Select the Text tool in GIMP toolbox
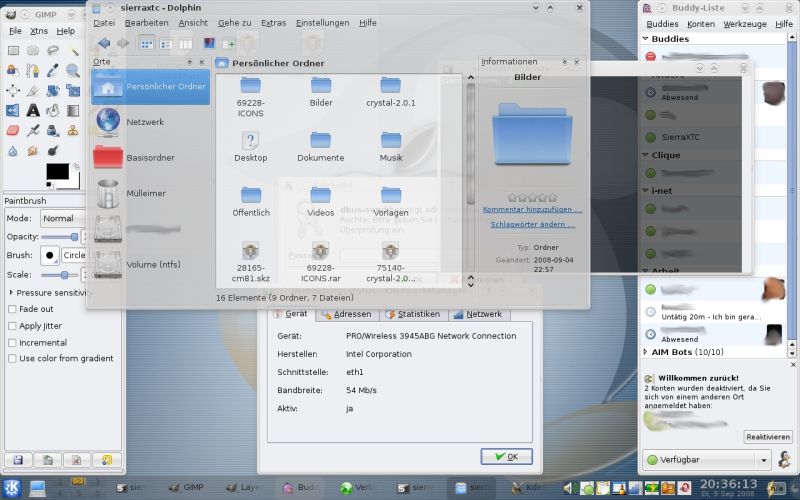This screenshot has width=800, height=500. point(33,110)
